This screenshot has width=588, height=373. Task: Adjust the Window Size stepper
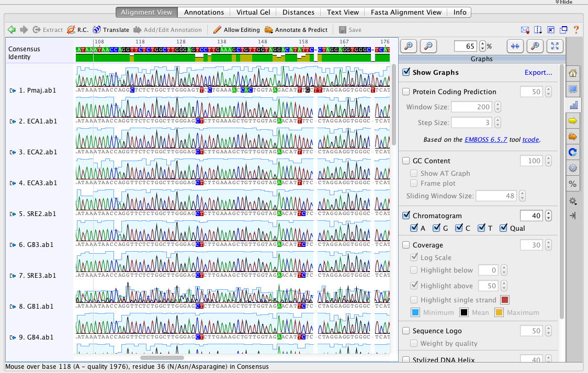[x=497, y=107]
